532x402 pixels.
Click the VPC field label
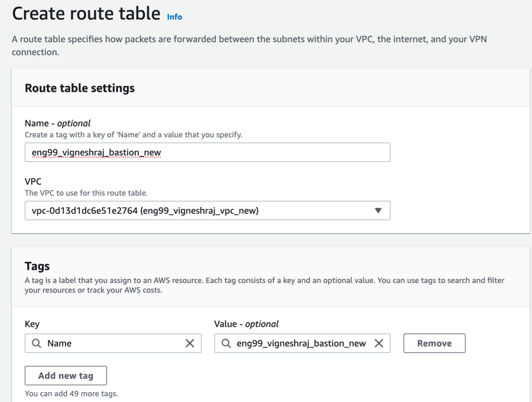[x=33, y=182]
